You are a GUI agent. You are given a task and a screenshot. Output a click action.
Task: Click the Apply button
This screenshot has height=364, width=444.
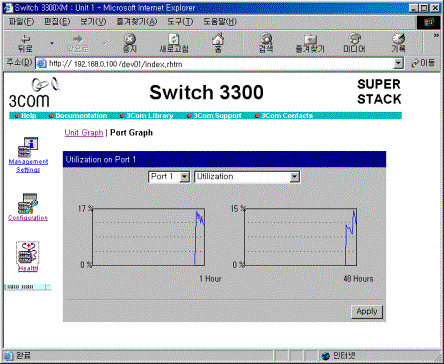367,312
